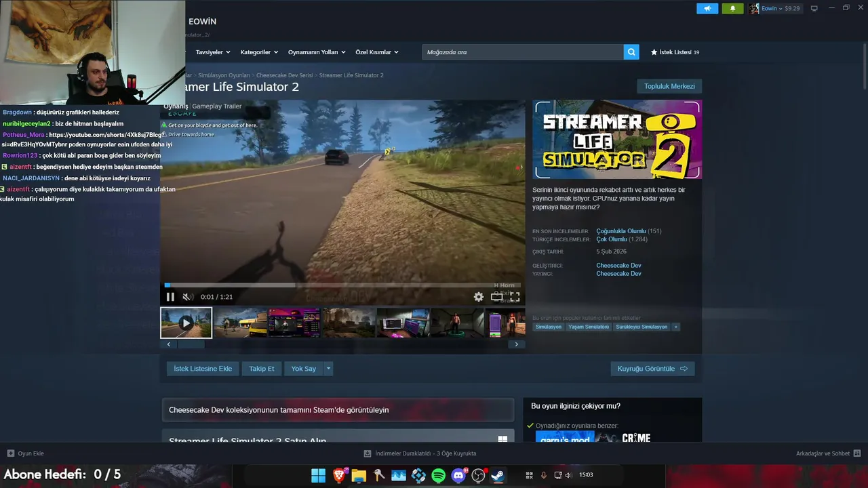Click the microphone tray icon

tap(543, 475)
